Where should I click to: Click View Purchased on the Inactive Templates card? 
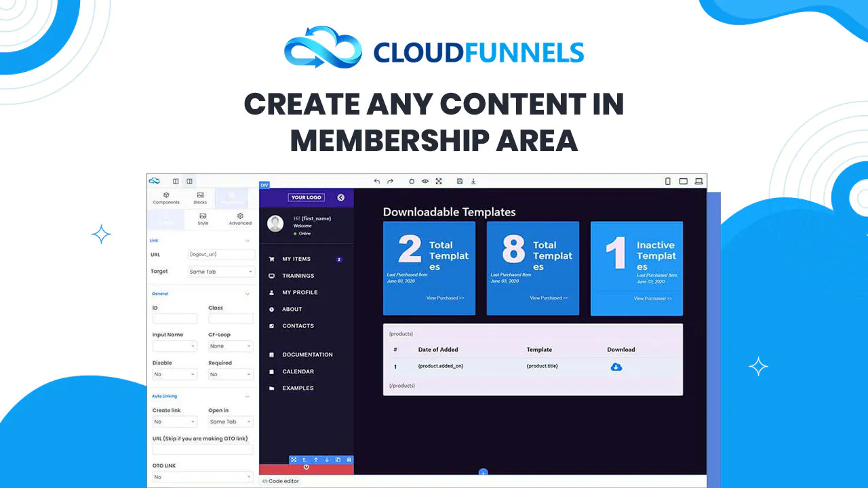point(653,298)
